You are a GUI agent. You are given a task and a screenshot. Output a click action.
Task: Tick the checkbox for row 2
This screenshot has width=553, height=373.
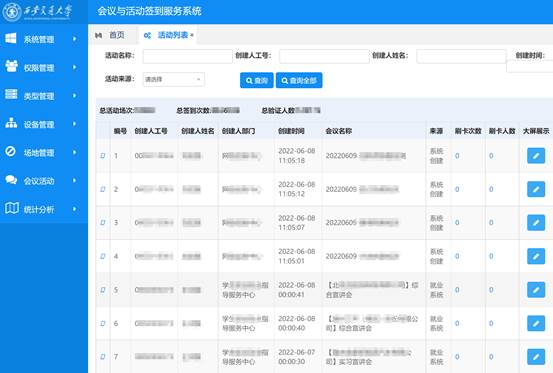coord(103,189)
